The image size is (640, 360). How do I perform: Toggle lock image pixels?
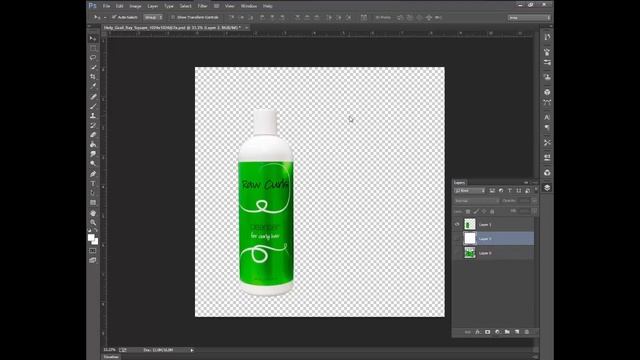476,211
